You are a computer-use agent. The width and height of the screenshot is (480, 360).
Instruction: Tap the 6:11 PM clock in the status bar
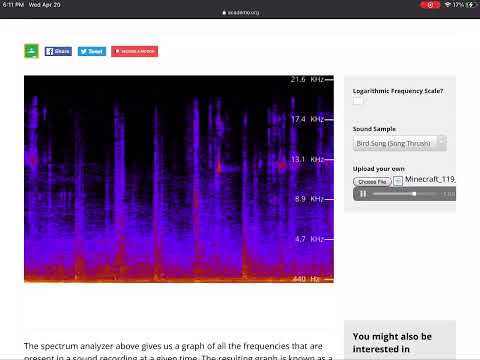13,5
